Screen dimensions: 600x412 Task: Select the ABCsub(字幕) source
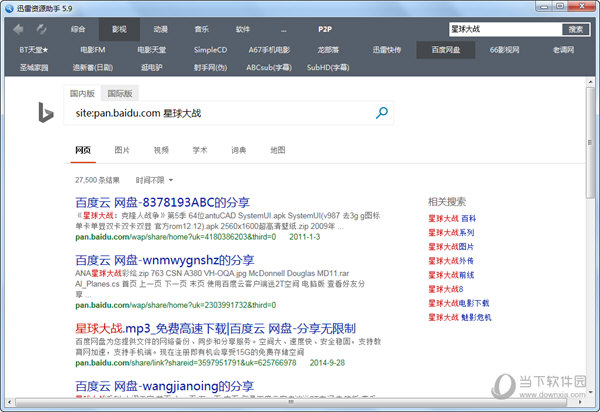click(269, 67)
